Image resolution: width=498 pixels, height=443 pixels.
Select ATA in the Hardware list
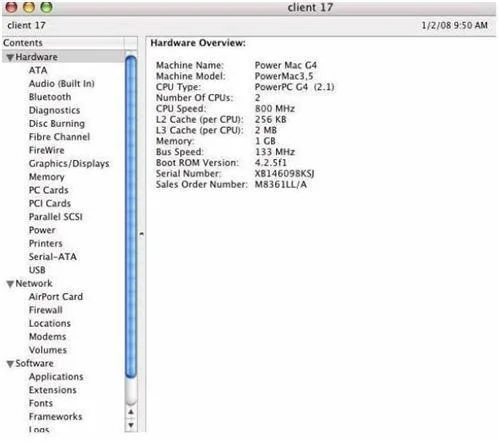coord(38,70)
